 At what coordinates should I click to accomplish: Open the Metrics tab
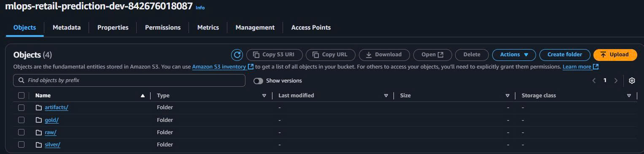coord(208,27)
